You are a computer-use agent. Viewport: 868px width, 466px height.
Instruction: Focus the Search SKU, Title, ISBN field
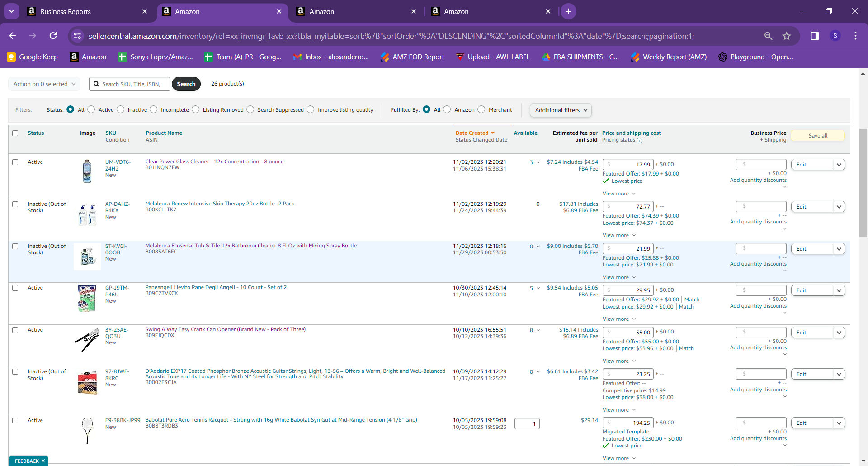(130, 84)
